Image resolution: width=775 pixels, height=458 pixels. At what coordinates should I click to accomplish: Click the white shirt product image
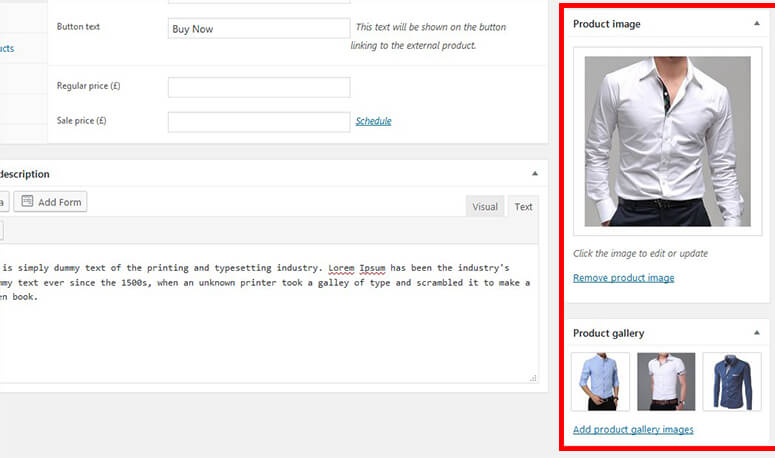pos(667,141)
